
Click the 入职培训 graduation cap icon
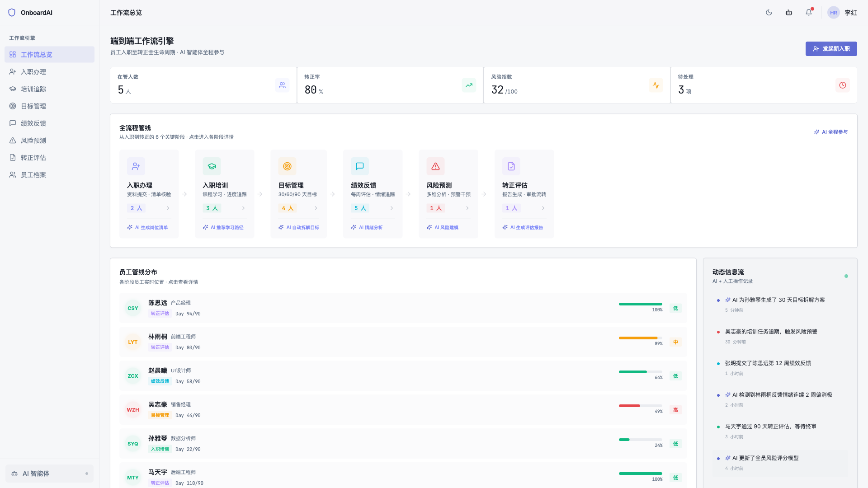tap(212, 166)
